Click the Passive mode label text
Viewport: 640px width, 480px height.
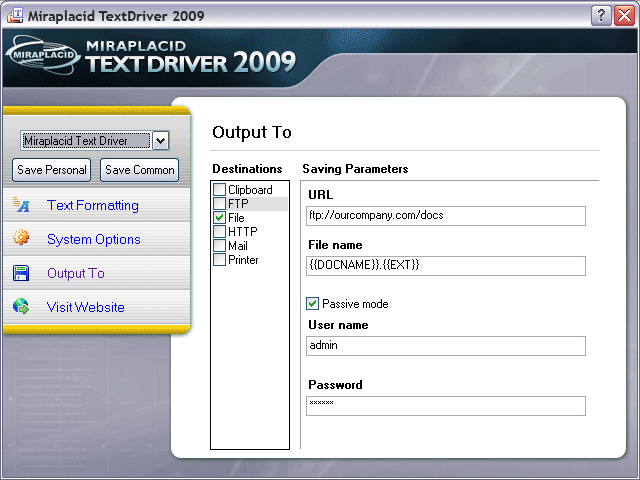[355, 304]
